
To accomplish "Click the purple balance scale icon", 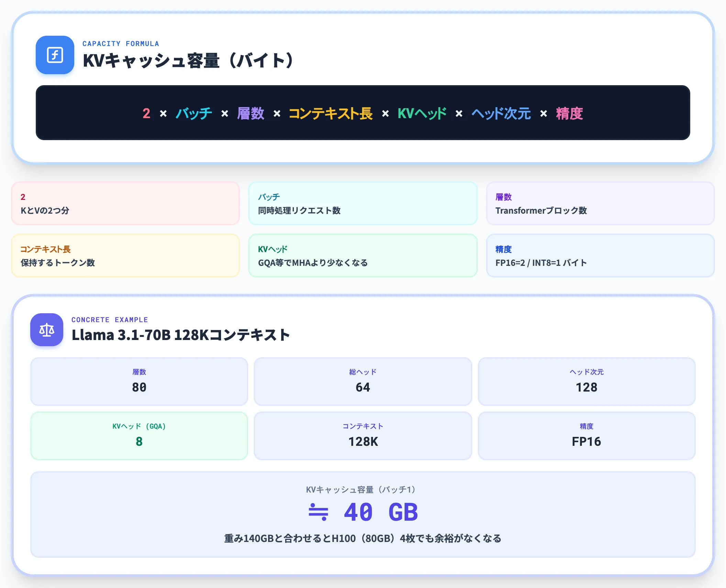I will [x=47, y=330].
